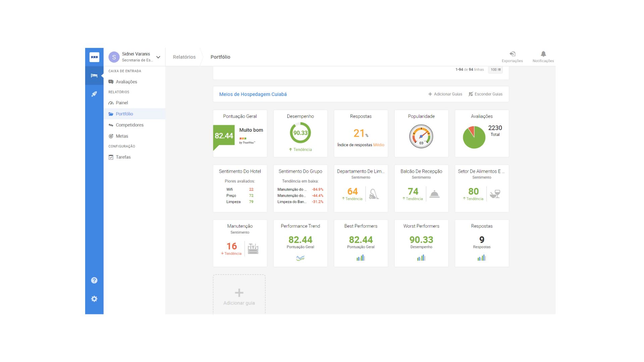Click the -84.9% trend value
Screen dimensions: 644x362
[318, 189]
